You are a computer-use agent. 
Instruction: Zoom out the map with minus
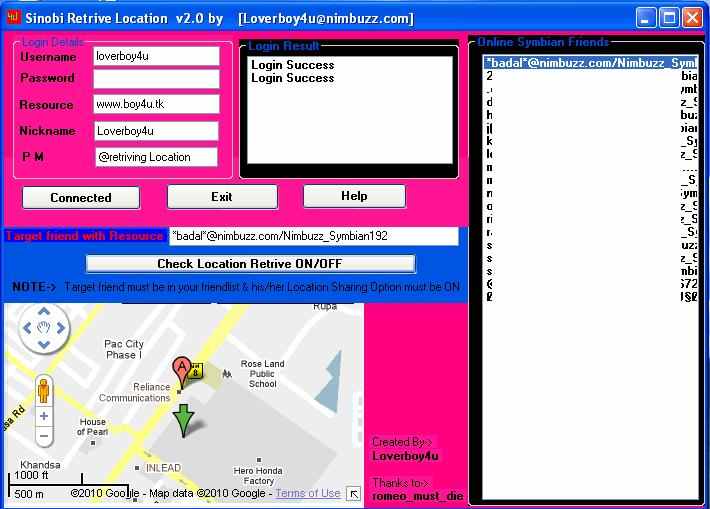44,437
